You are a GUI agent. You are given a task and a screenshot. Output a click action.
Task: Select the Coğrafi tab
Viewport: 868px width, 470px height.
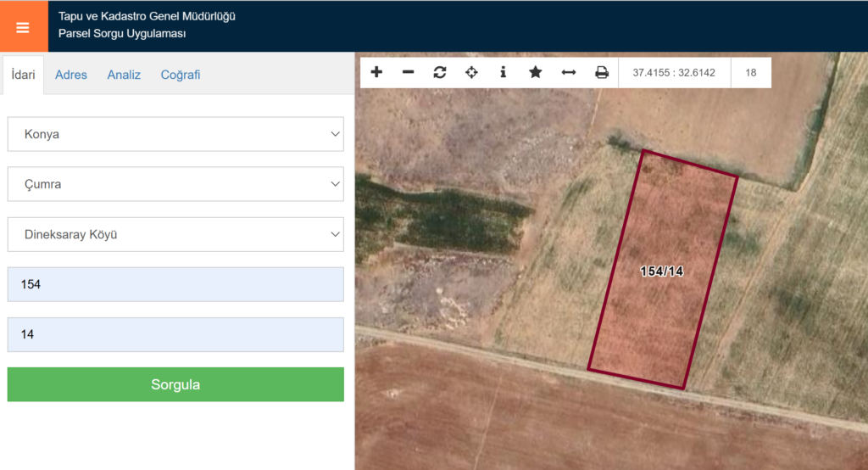coord(181,75)
